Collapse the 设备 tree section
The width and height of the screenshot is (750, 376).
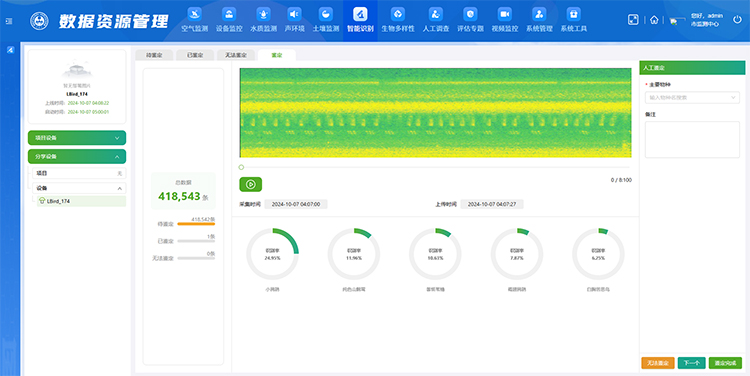(x=79, y=188)
